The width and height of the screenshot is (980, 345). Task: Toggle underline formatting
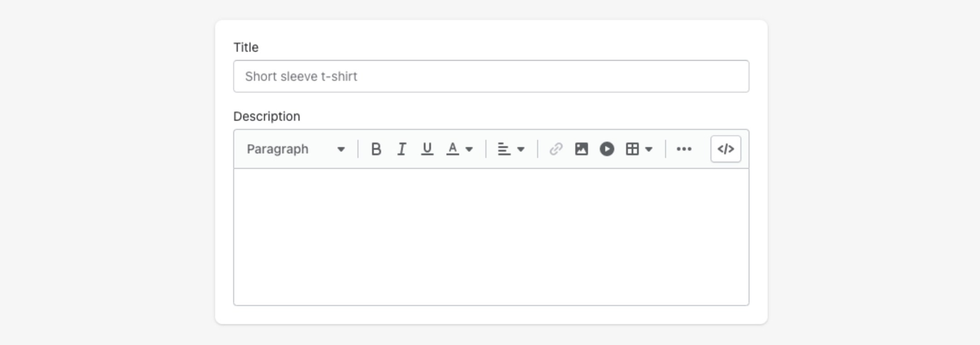(x=427, y=149)
